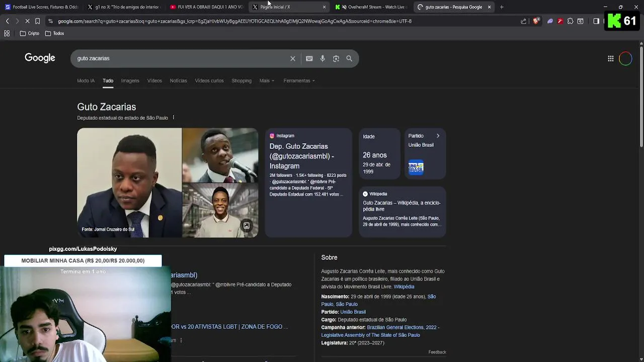Open Cripto bookmarks folder
644x362 pixels.
click(30, 33)
